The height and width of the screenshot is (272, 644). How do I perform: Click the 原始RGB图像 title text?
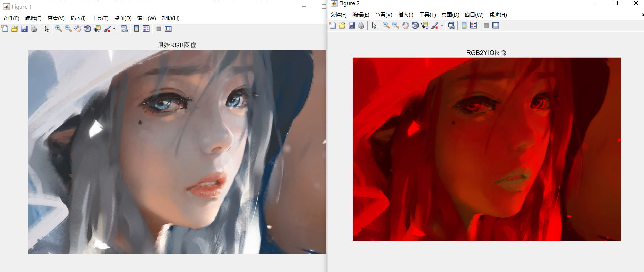point(177,45)
